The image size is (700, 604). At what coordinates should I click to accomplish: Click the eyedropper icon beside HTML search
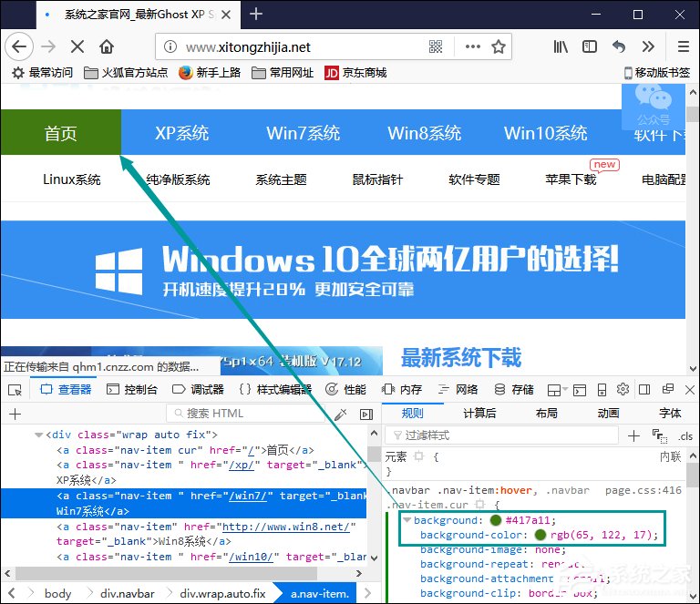pyautogui.click(x=341, y=414)
